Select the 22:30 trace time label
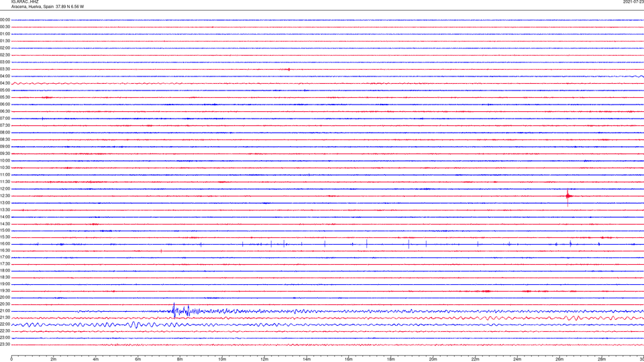This screenshot has height=362, width=644. [5, 330]
